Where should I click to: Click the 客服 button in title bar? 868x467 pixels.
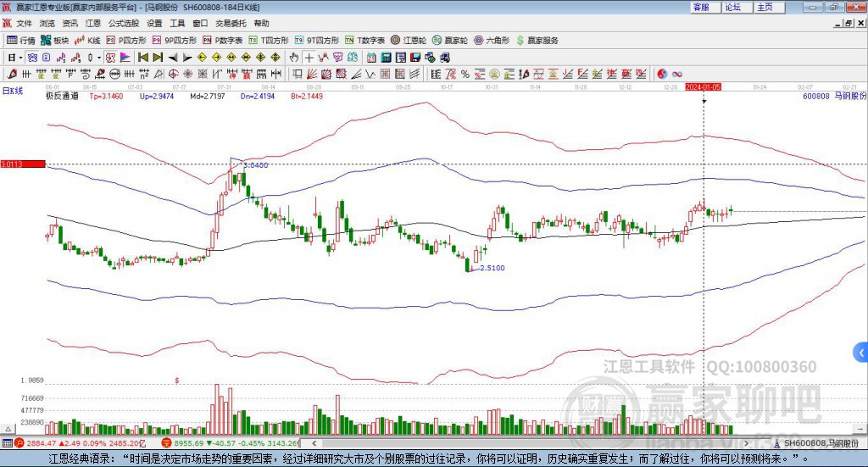click(704, 7)
